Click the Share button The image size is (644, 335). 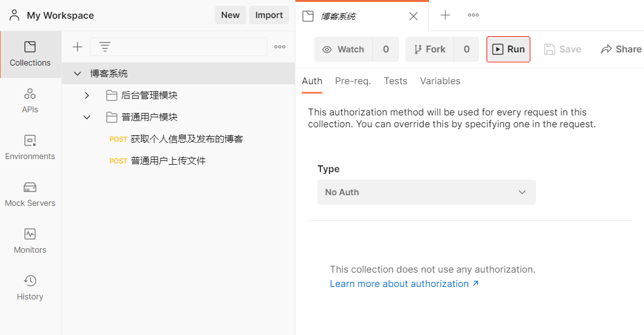click(x=621, y=49)
